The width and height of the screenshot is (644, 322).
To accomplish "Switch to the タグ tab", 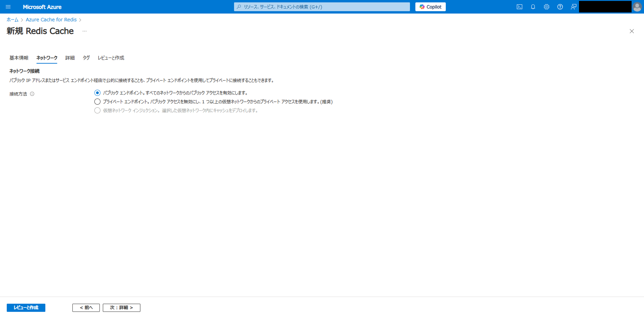I will click(86, 58).
